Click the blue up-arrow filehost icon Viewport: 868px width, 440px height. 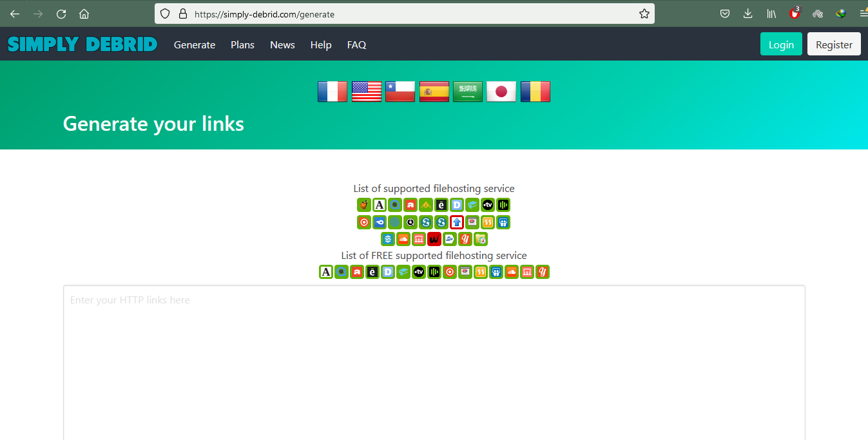click(457, 222)
